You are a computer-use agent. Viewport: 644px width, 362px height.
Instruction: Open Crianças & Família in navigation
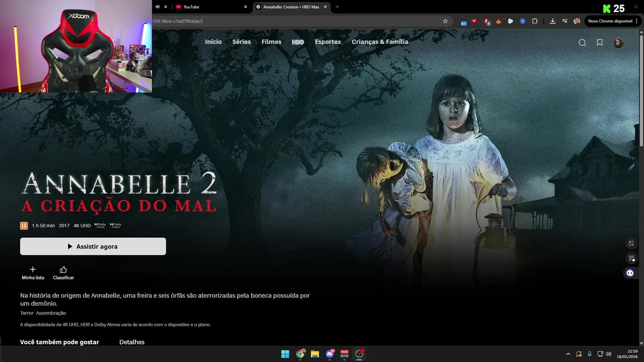(380, 42)
